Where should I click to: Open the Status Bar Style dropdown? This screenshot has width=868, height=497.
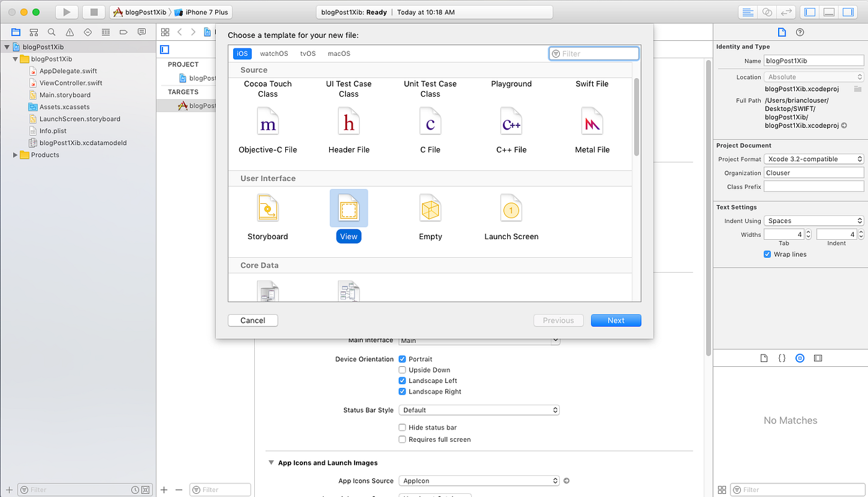pos(479,410)
